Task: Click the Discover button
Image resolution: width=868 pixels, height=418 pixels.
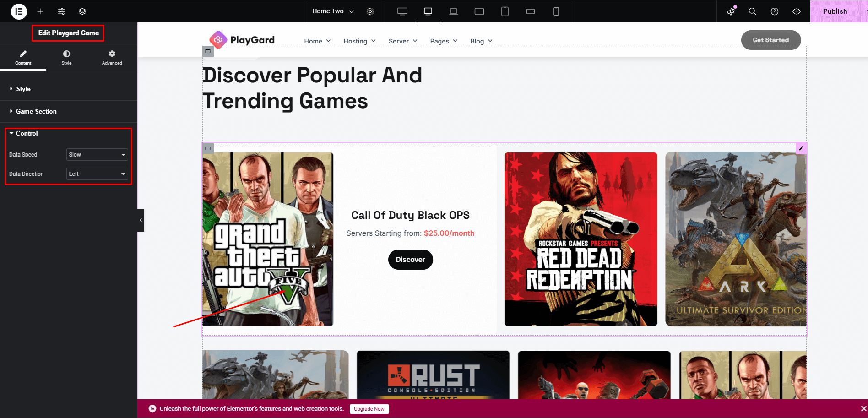Action: click(x=411, y=260)
